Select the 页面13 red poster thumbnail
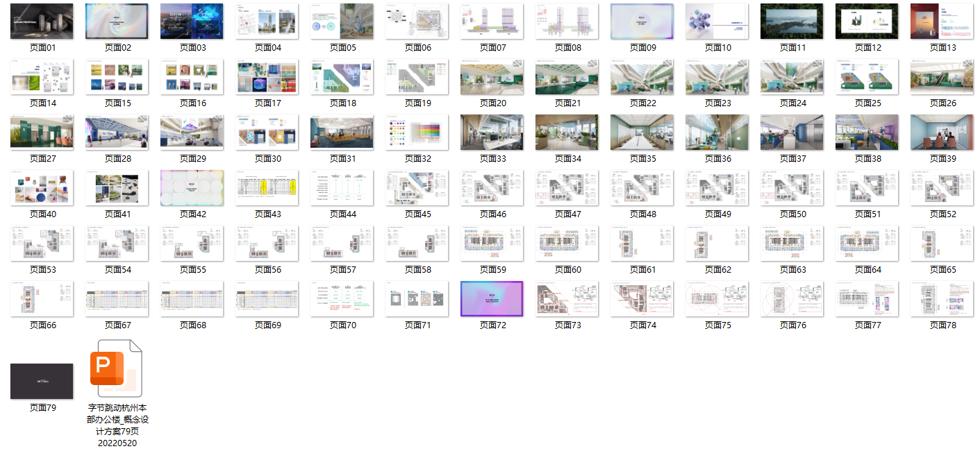980x451 pixels. [942, 21]
